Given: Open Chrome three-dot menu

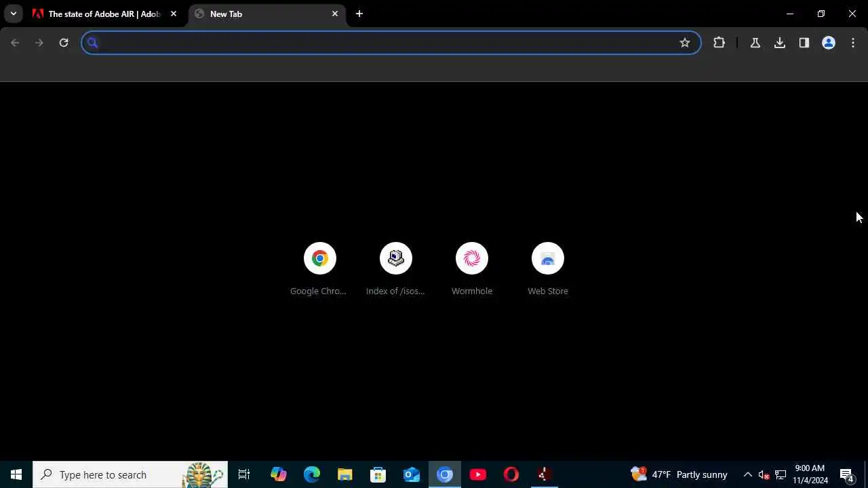Looking at the screenshot, I should tap(853, 43).
